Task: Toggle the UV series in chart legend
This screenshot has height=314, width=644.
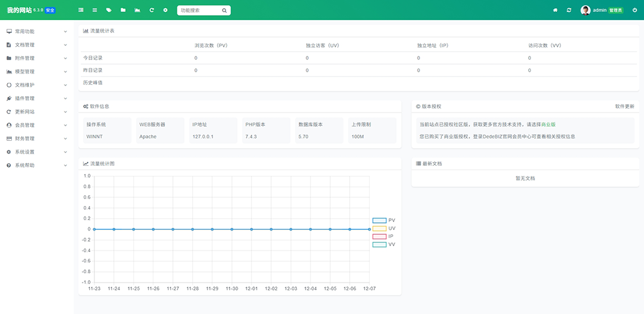Action: [384, 229]
